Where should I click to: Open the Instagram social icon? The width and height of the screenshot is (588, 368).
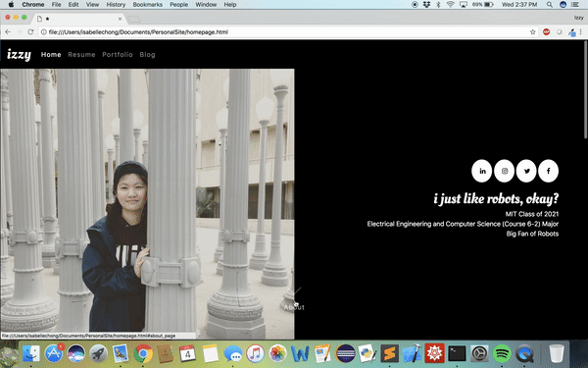(x=505, y=171)
